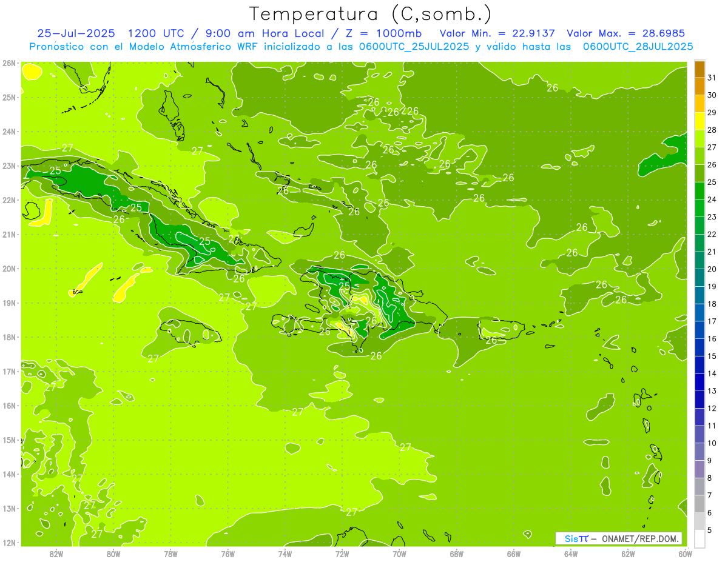Image resolution: width=728 pixels, height=562 pixels.
Task: Click the brown legend swatch above 31
Action: point(699,69)
